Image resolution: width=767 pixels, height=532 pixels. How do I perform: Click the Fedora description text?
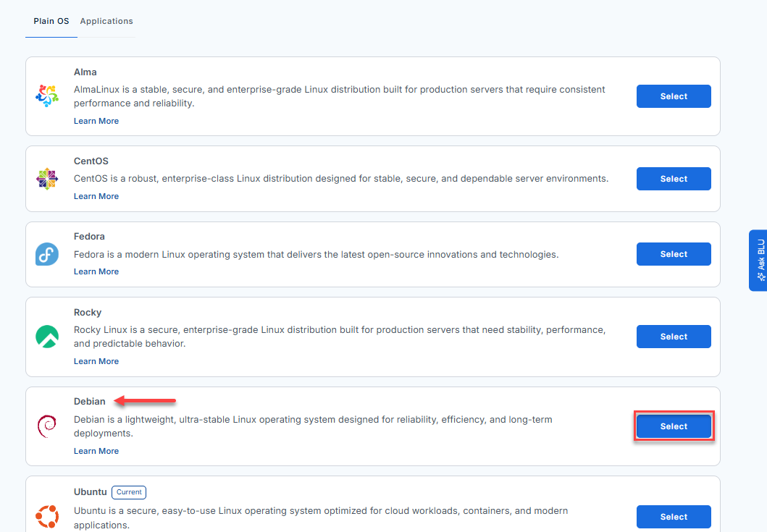click(316, 254)
